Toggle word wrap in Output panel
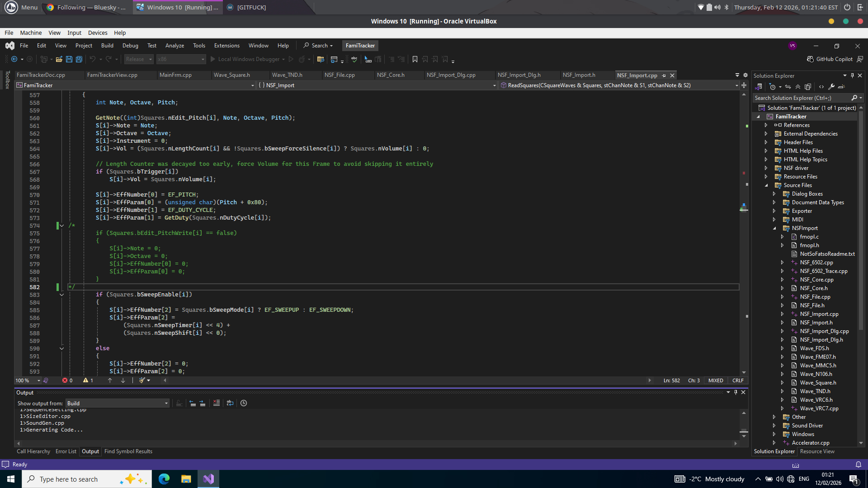 pos(230,403)
